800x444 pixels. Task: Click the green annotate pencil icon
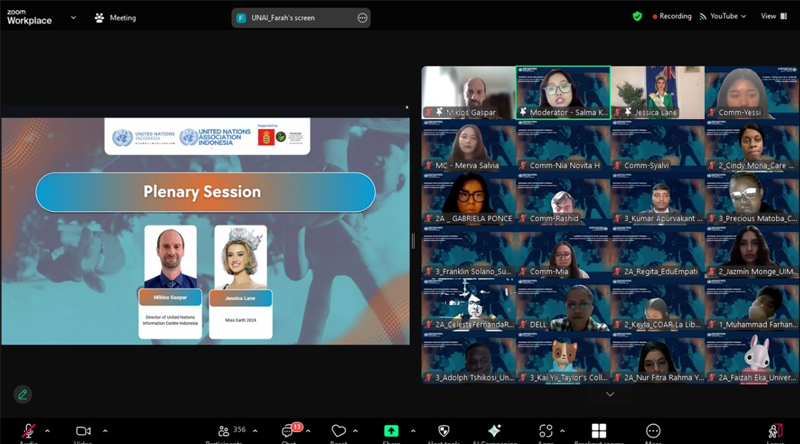click(22, 394)
